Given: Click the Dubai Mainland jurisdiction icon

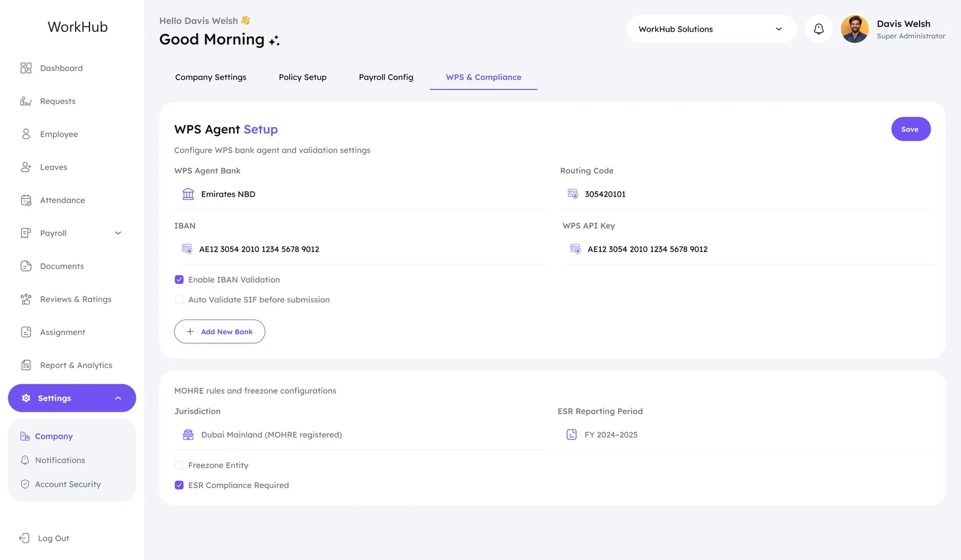Looking at the screenshot, I should click(188, 435).
